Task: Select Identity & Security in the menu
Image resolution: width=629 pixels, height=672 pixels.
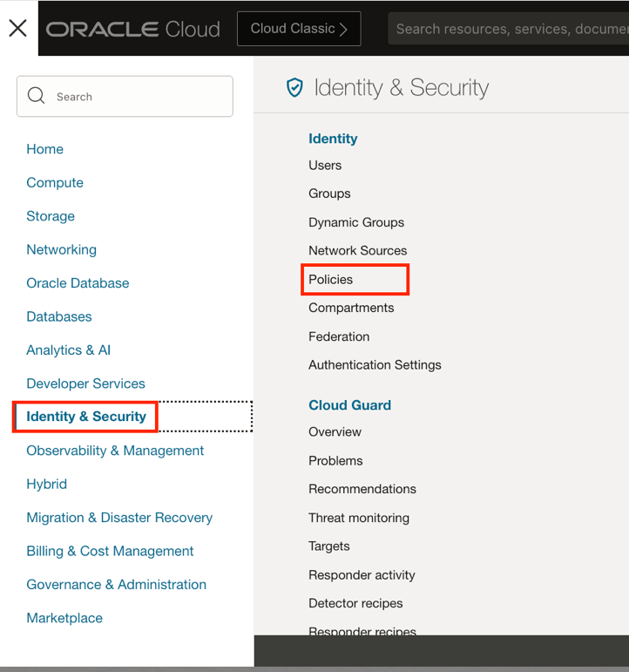Action: pos(86,417)
